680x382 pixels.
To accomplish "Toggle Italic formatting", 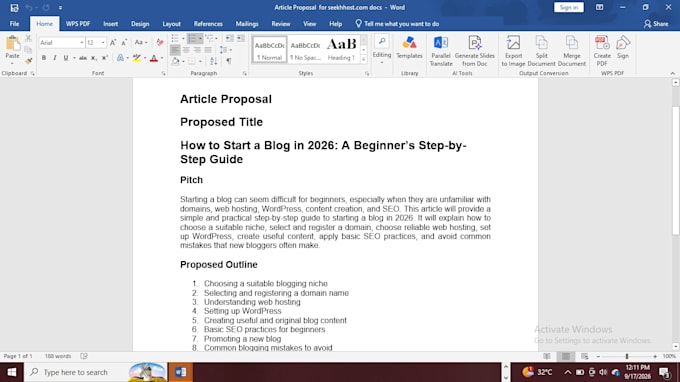I will coord(55,58).
